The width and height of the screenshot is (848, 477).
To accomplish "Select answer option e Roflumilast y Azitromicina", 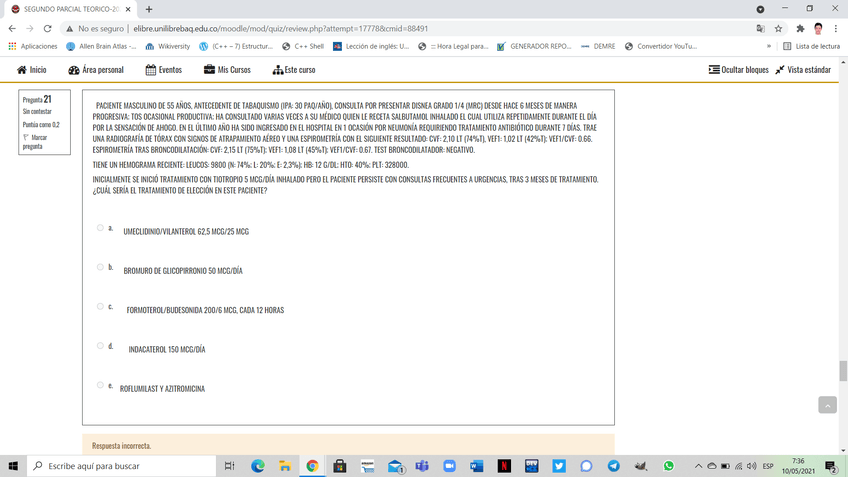I will [100, 385].
